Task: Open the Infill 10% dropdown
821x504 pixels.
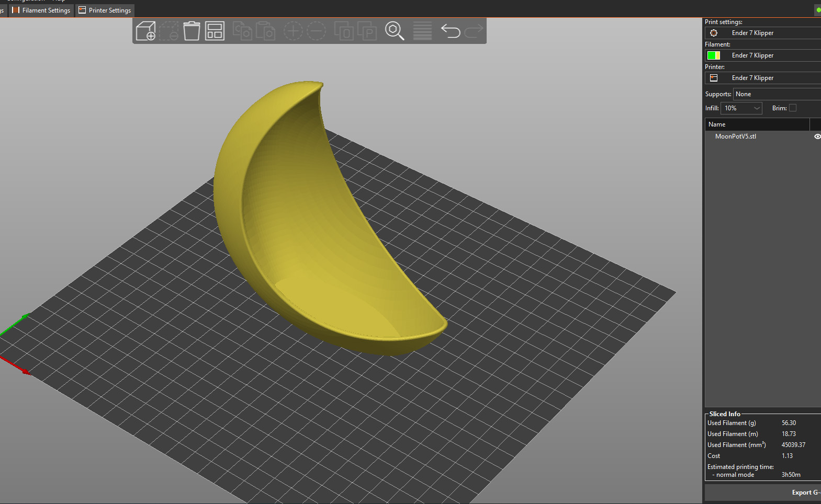Action: click(741, 108)
